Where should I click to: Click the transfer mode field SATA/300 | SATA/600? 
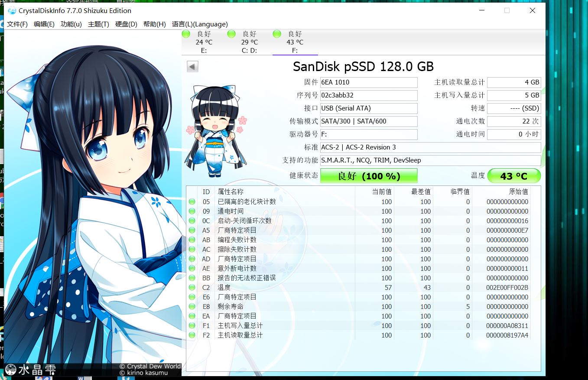(369, 121)
